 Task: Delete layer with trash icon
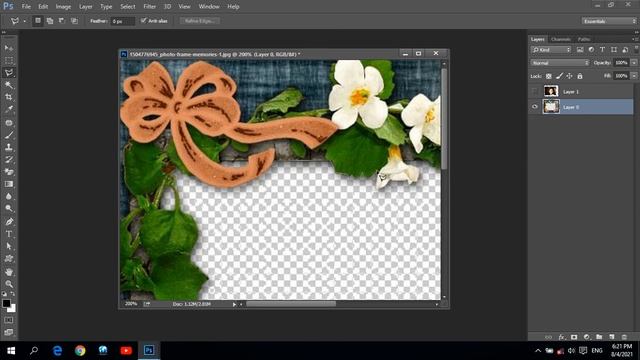(x=624, y=337)
